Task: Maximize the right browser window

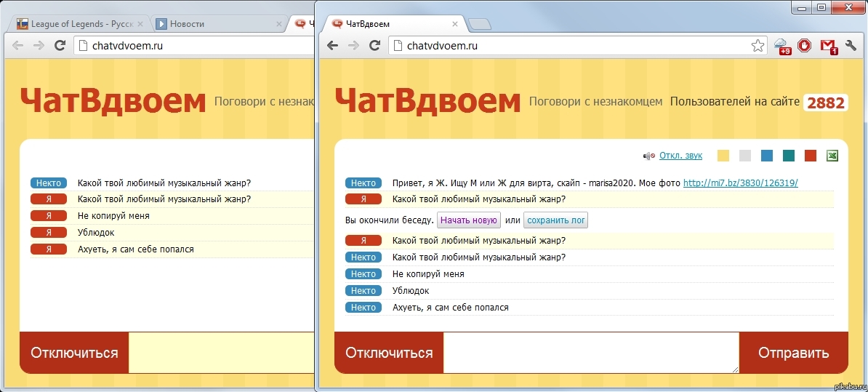Action: (821, 7)
